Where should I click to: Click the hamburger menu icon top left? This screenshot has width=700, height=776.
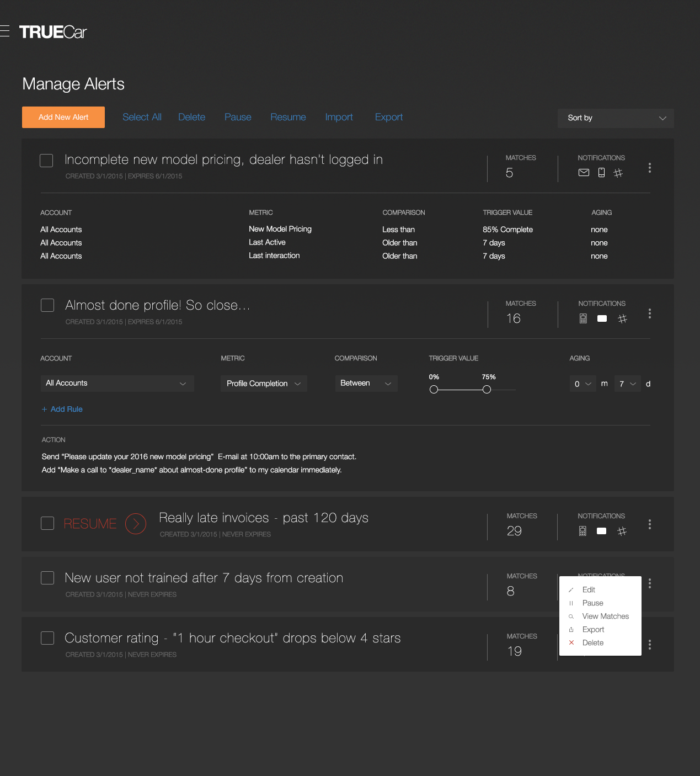4,31
